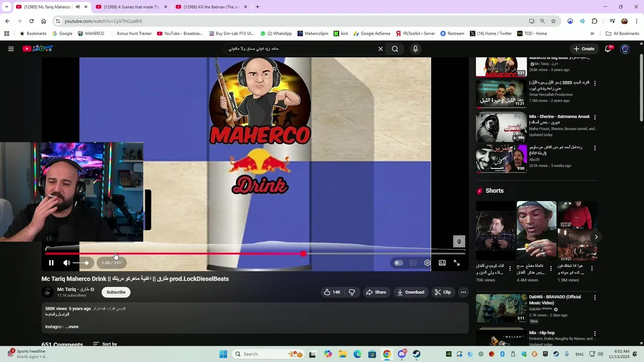Seek using the red video progress bar

click(256, 254)
